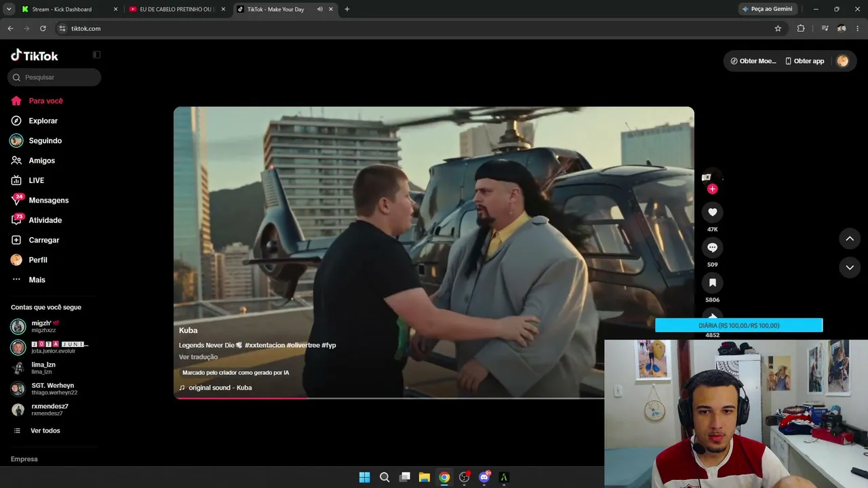Go to Para você feed

45,101
